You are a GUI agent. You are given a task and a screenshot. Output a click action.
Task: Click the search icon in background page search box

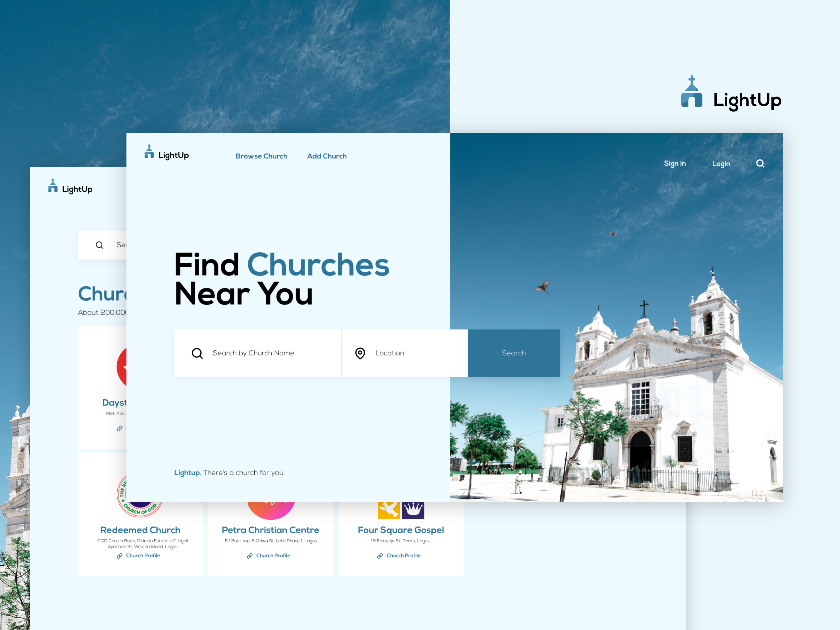[99, 245]
